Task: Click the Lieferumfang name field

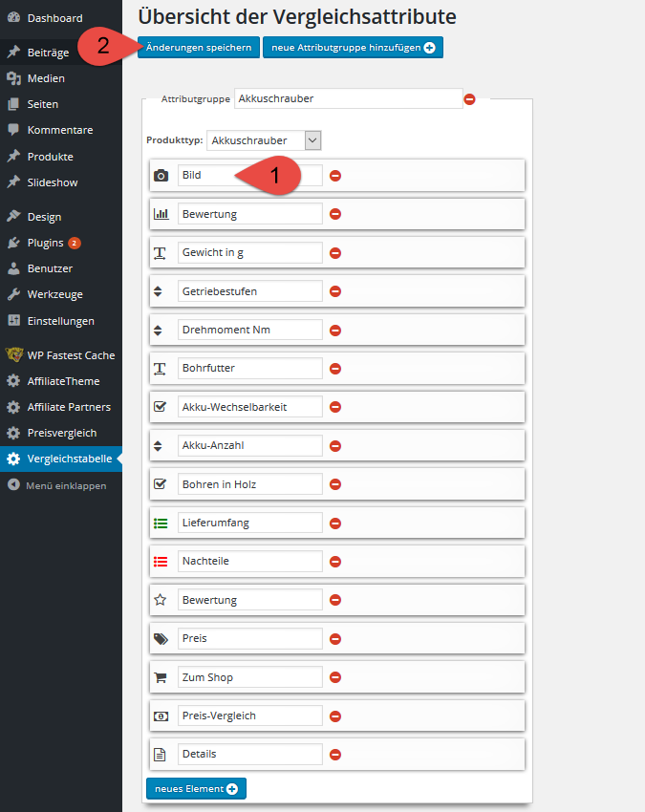Action: tap(249, 524)
